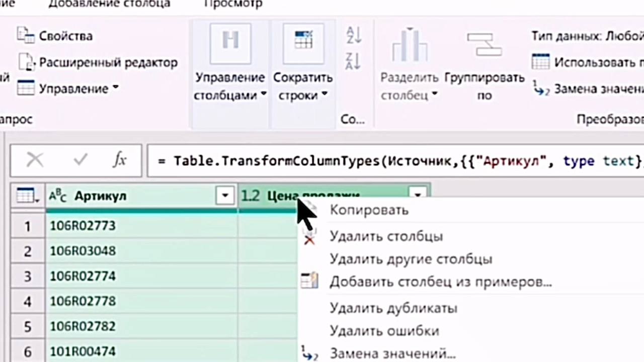644x362 pixels.
Task: Open the Цена продажи column filter dropdown
Action: coord(418,194)
